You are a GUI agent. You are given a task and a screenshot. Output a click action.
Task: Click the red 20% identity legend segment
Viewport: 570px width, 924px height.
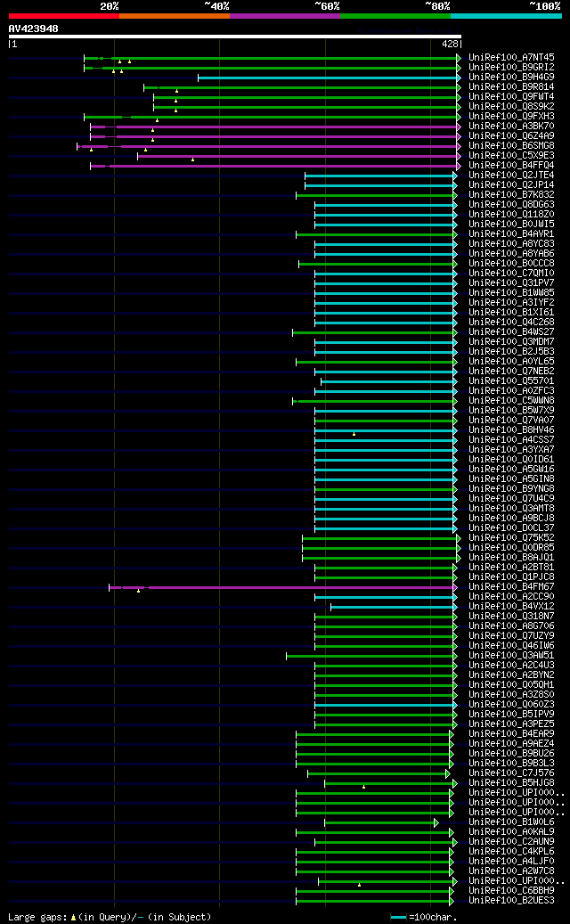point(63,16)
